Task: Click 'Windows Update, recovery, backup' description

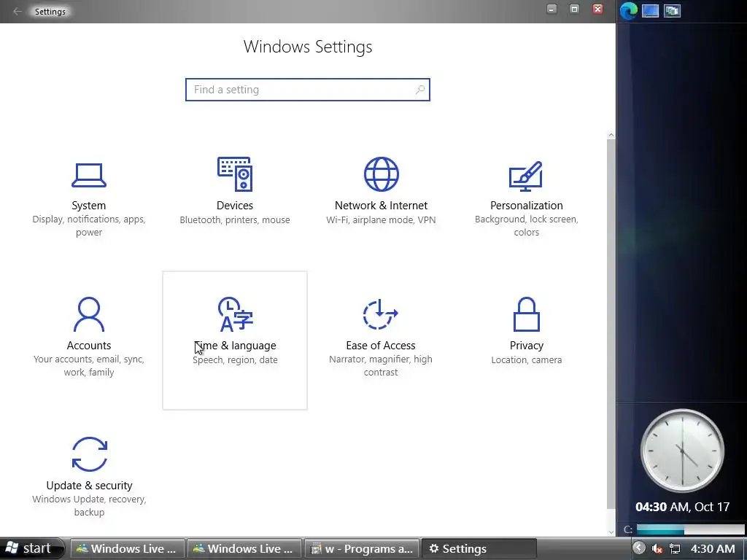Action: coord(89,506)
